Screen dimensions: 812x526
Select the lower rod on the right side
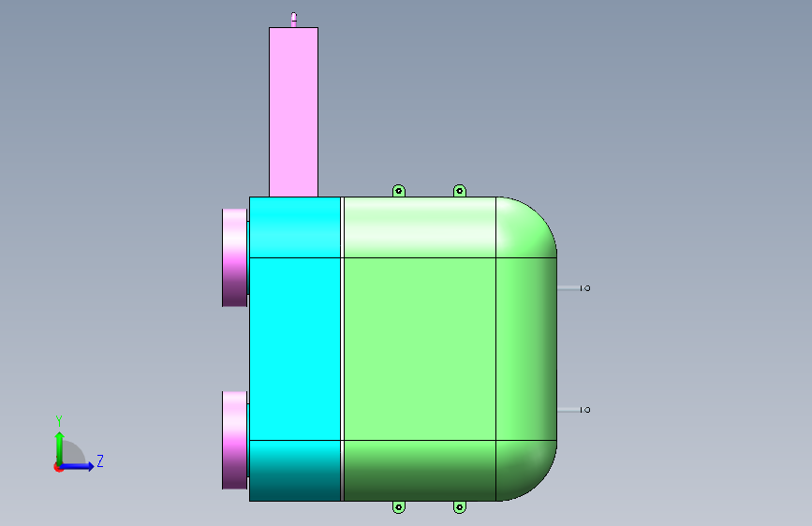[573, 410]
